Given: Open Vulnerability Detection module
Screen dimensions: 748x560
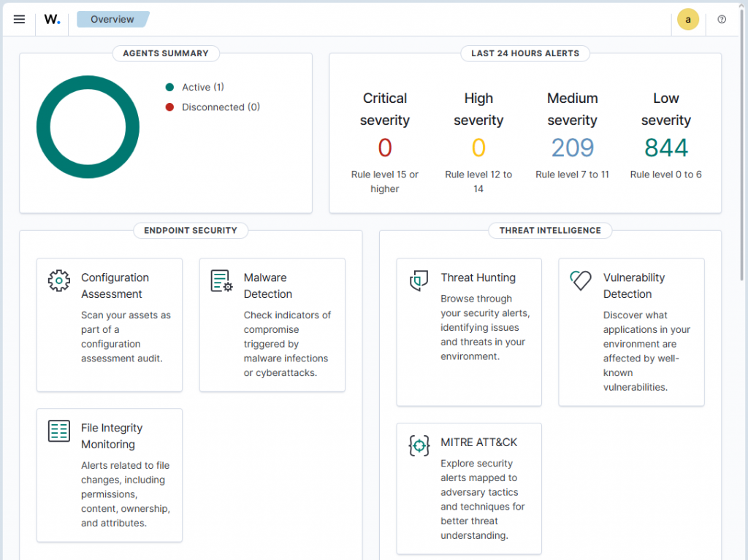Looking at the screenshot, I should 632,332.
